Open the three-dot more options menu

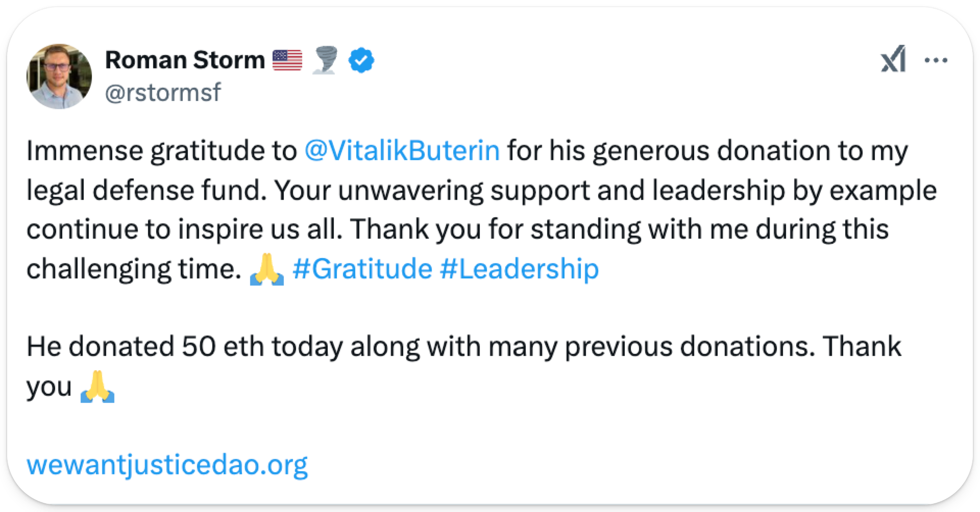click(936, 60)
